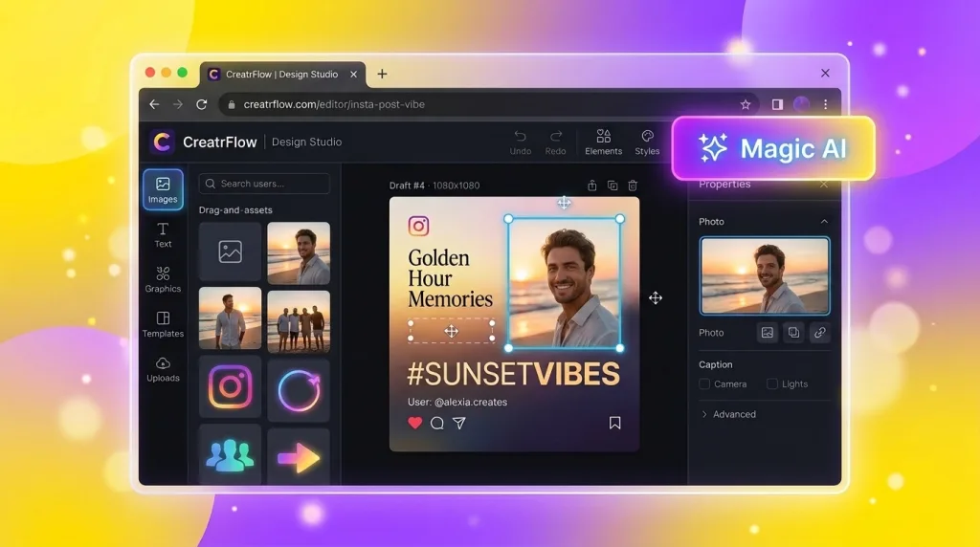Image resolution: width=980 pixels, height=547 pixels.
Task: Click the bookmark save icon
Action: [615, 423]
